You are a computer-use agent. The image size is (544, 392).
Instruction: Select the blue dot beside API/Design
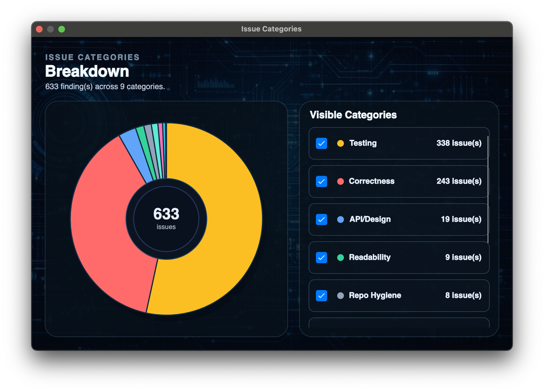pos(340,219)
